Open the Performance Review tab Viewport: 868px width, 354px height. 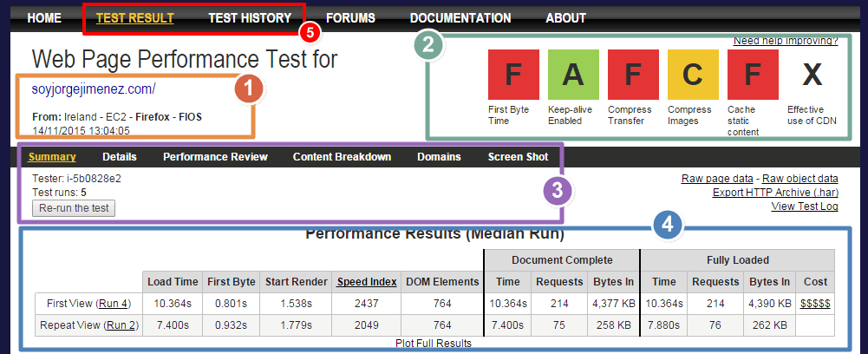[x=215, y=157]
